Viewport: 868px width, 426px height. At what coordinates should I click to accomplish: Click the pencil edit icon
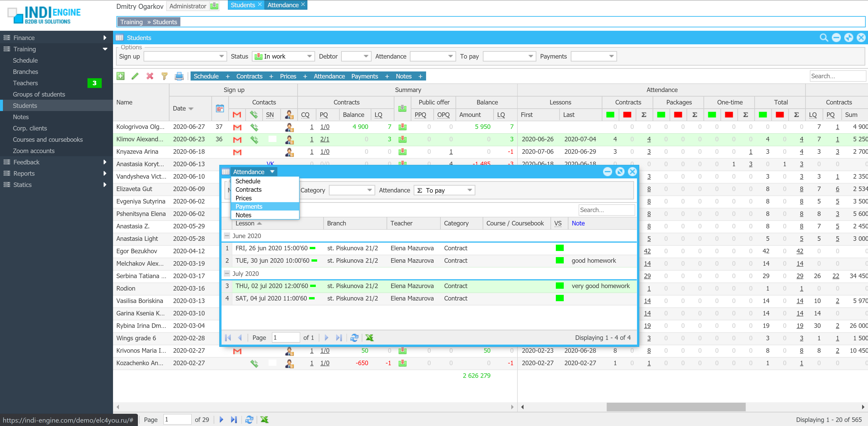[x=135, y=76]
